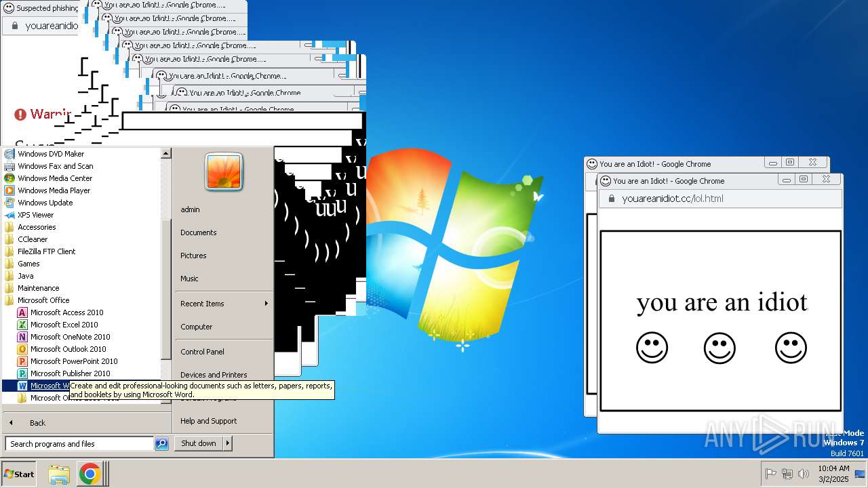
Task: Expand Recent Items submenu
Action: click(x=224, y=304)
